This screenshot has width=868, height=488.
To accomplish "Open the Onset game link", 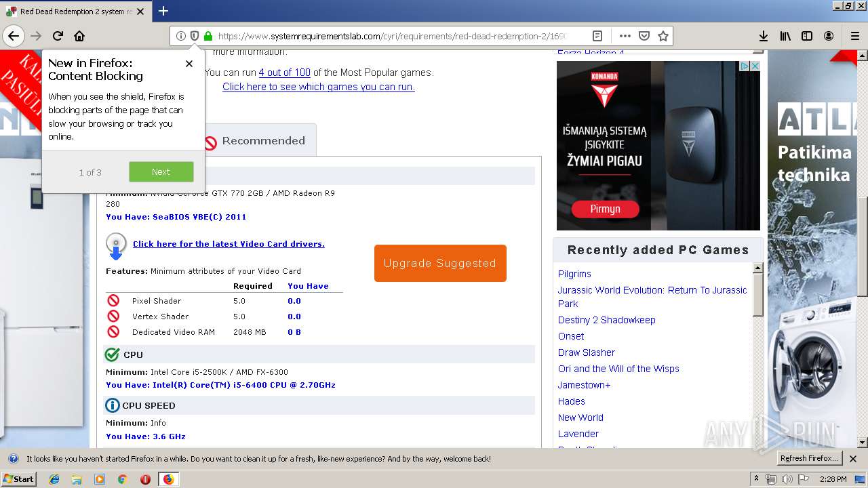I will point(571,336).
